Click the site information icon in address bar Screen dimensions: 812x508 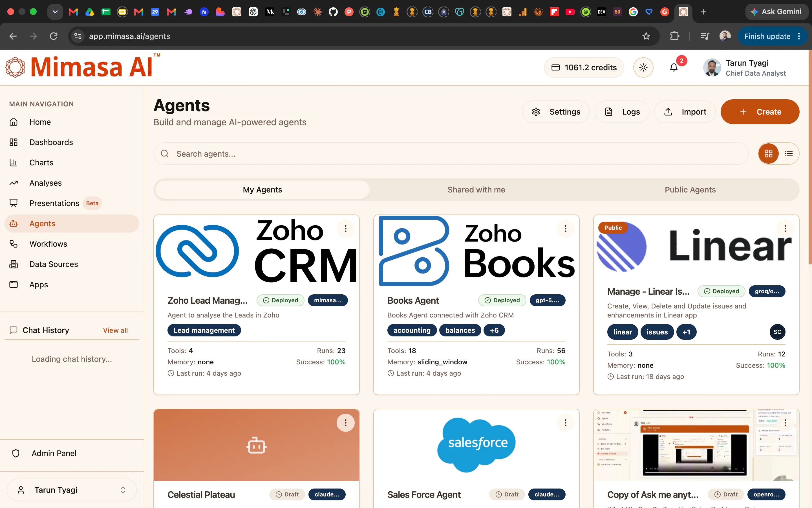coord(78,36)
